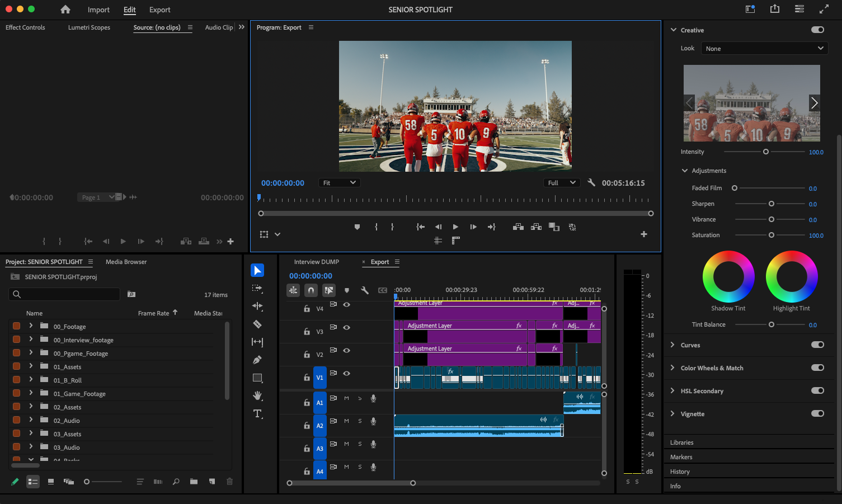Show hidden panels overflow chevrons near Audio Clip

tap(242, 27)
